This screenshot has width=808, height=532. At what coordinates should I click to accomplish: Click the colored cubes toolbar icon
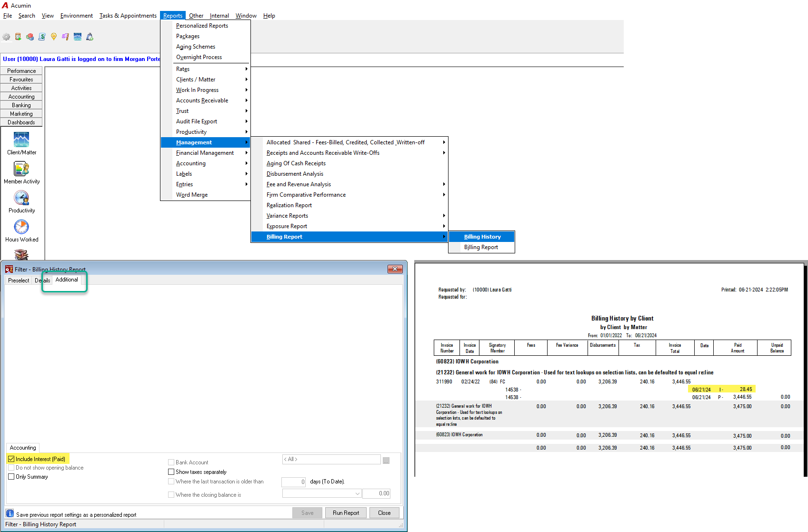[30, 37]
